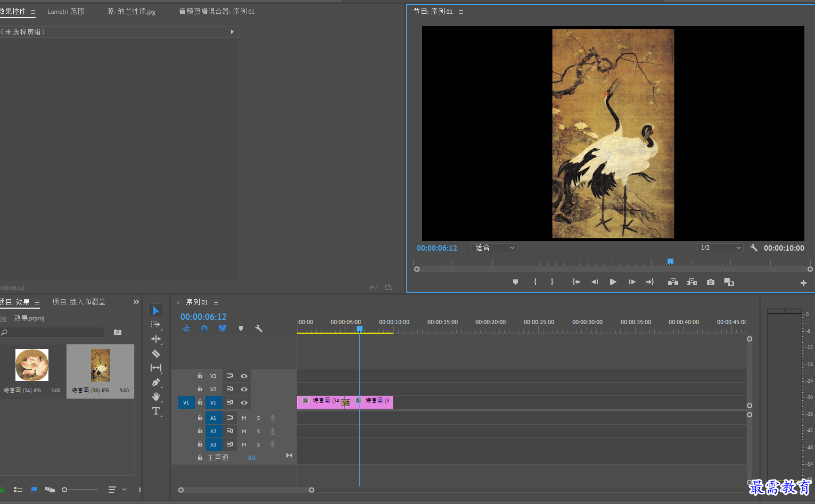Toggle sync lock for track V2
Viewport: 815px width, 504px height.
click(x=229, y=389)
